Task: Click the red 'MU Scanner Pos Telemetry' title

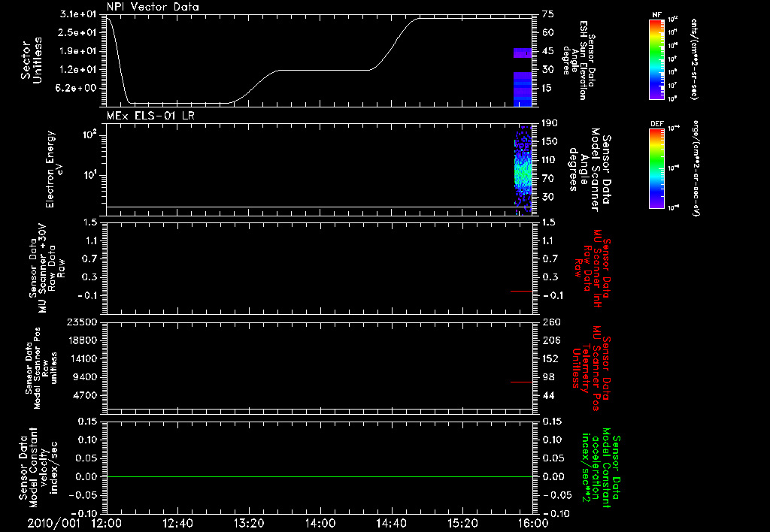Action: (591, 368)
